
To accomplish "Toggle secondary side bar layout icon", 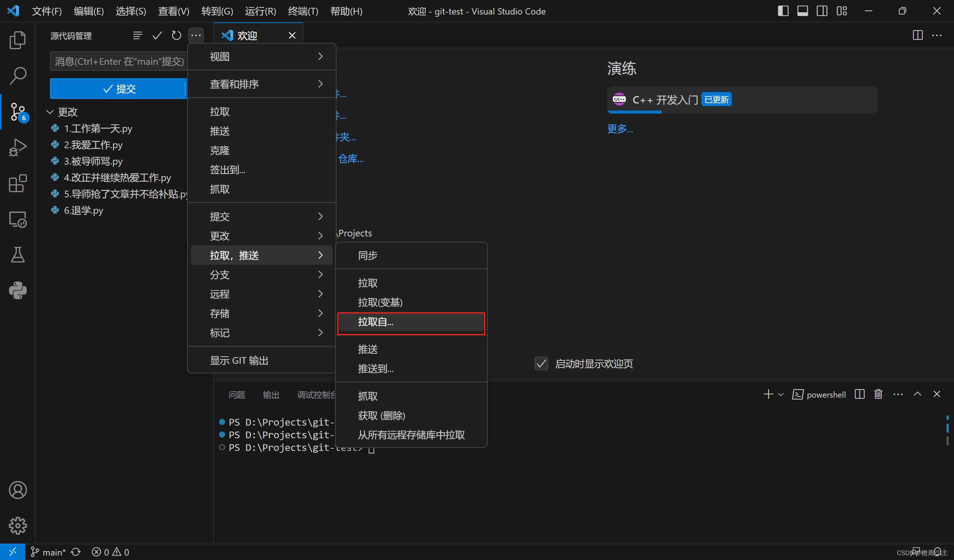I will (x=822, y=11).
